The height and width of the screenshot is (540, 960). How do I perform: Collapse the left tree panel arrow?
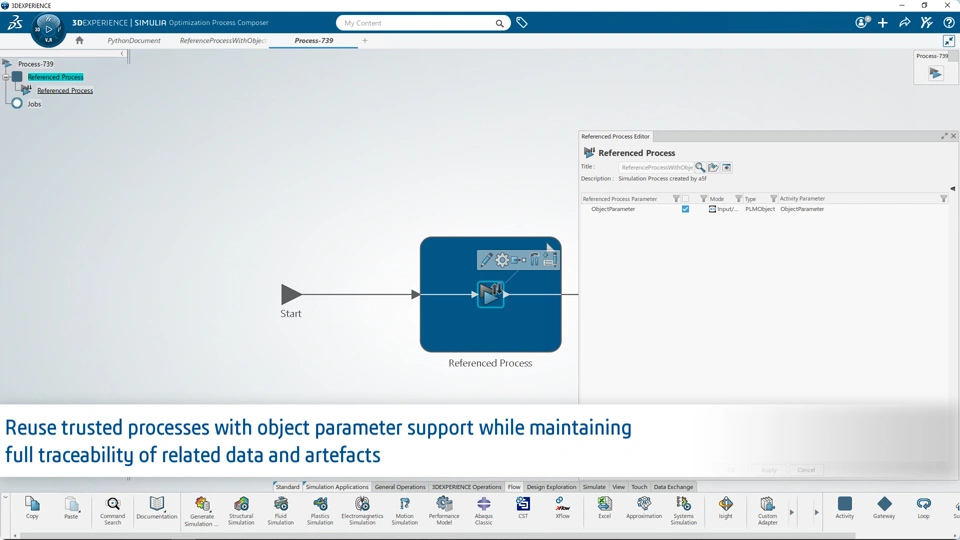click(x=122, y=54)
